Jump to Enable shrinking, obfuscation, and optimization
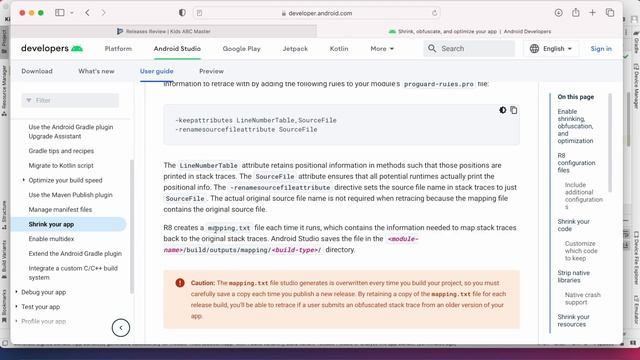 (576, 126)
